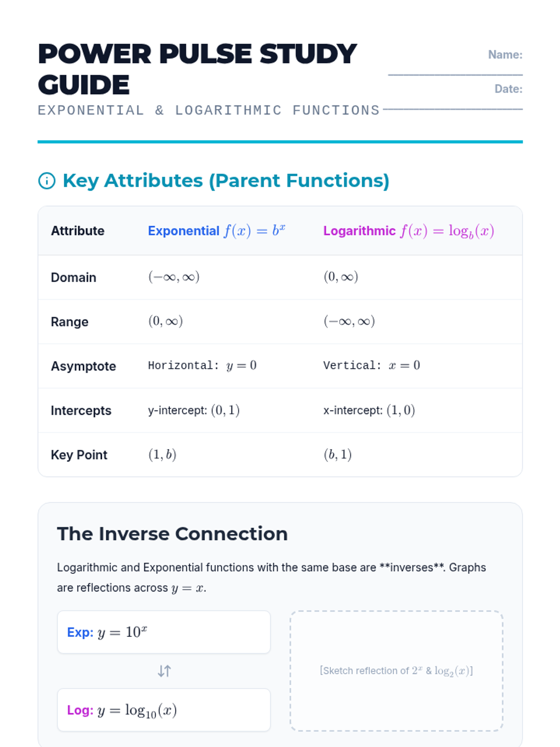
Task: Select the Exp: y = 10^x box
Action: pyautogui.click(x=163, y=632)
